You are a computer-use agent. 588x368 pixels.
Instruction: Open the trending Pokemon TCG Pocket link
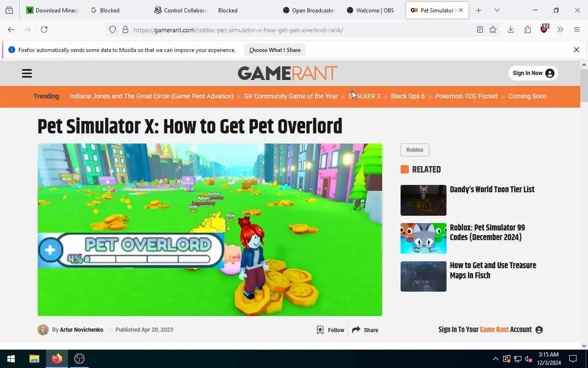point(466,96)
